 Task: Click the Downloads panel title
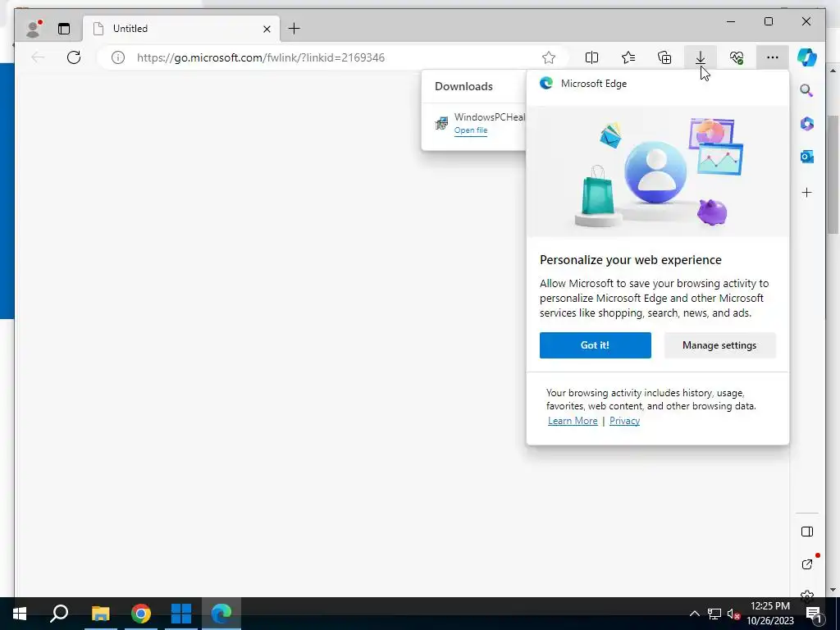pyautogui.click(x=463, y=86)
